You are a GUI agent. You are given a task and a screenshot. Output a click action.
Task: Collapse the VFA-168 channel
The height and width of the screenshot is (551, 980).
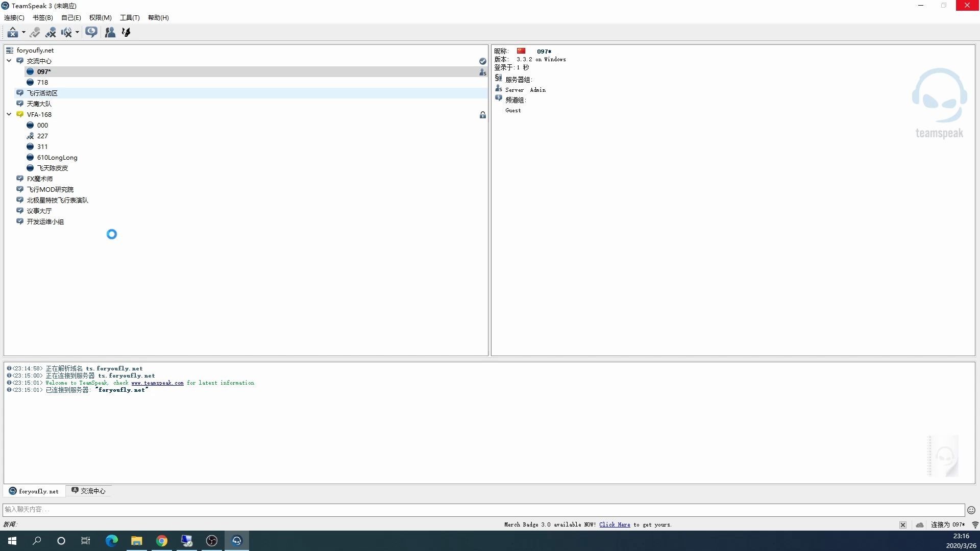click(x=9, y=114)
